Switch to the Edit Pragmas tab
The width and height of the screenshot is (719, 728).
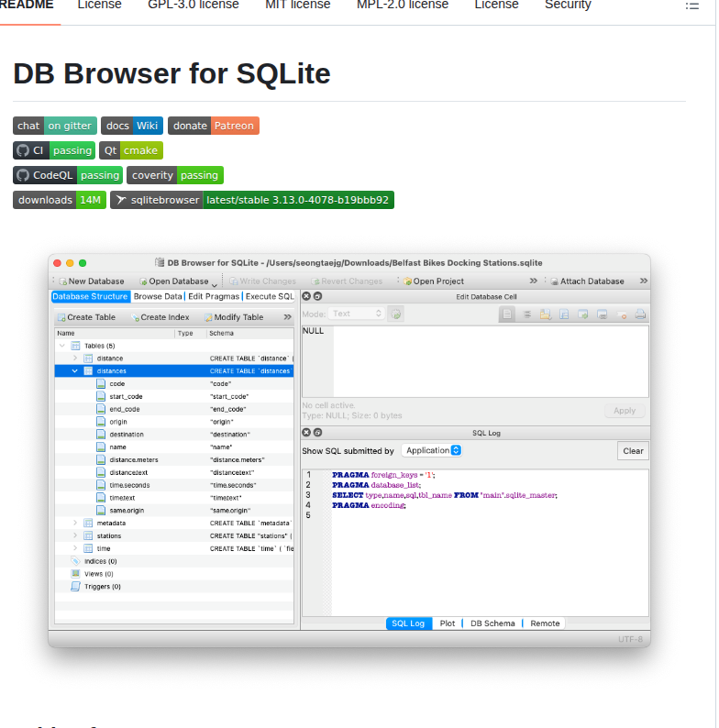pos(214,297)
